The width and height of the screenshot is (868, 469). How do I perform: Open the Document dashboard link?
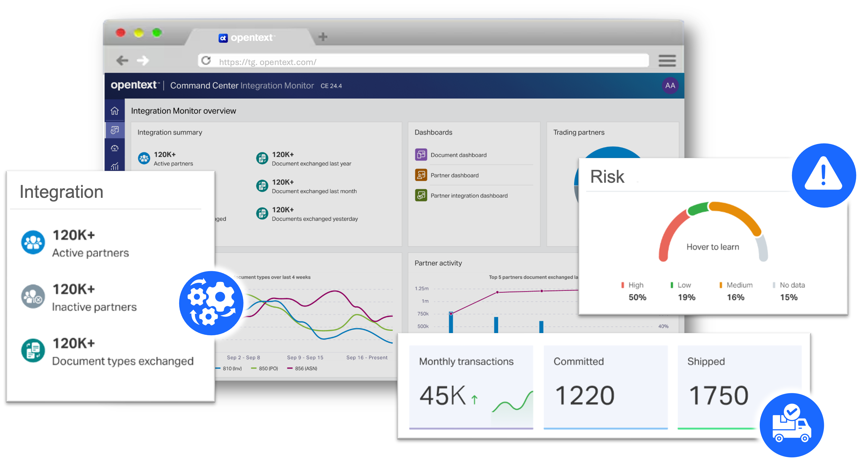(x=458, y=155)
